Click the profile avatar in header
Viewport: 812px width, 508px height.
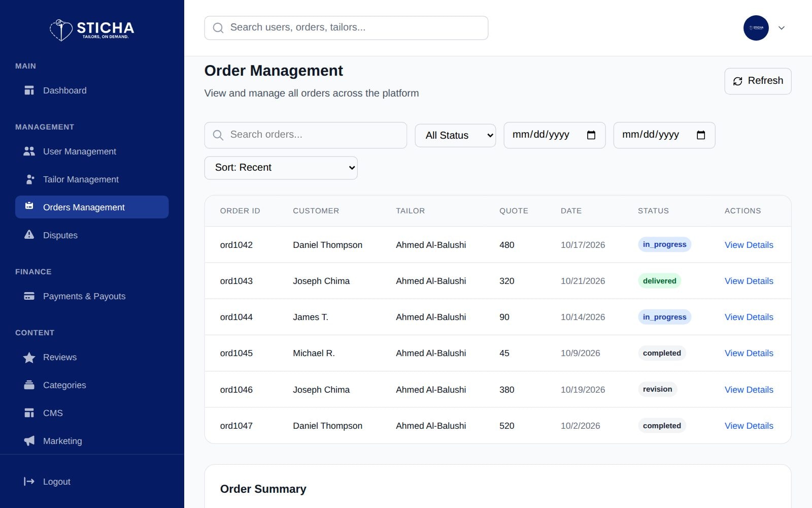(756, 28)
